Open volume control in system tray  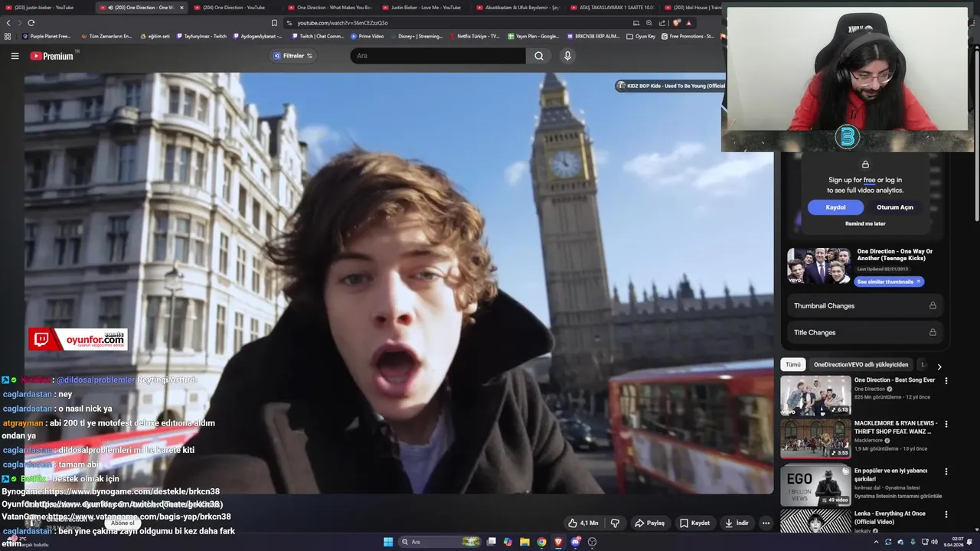(x=935, y=542)
